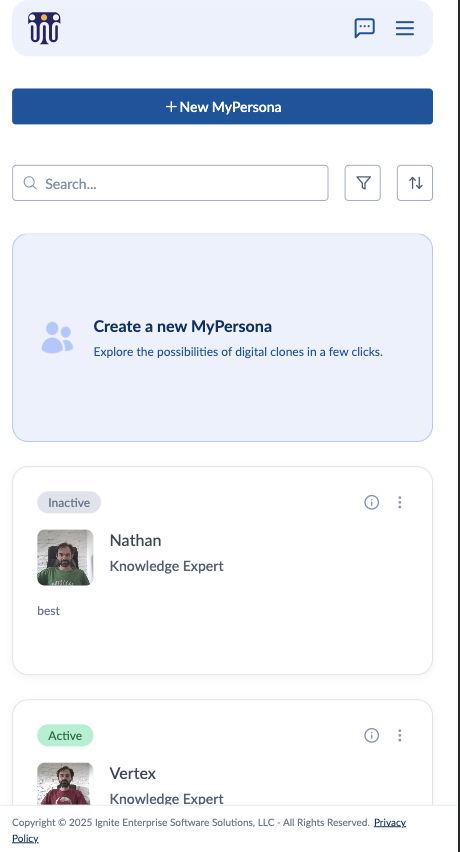This screenshot has width=460, height=852.
Task: Show info for the Nathan persona
Action: 371,502
